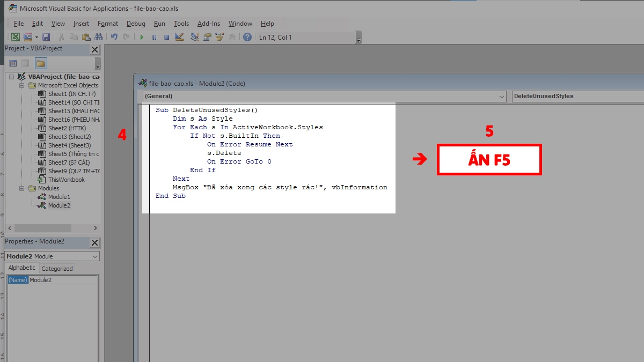Click the Save toolbar icon
This screenshot has width=644, height=362.
[x=47, y=36]
